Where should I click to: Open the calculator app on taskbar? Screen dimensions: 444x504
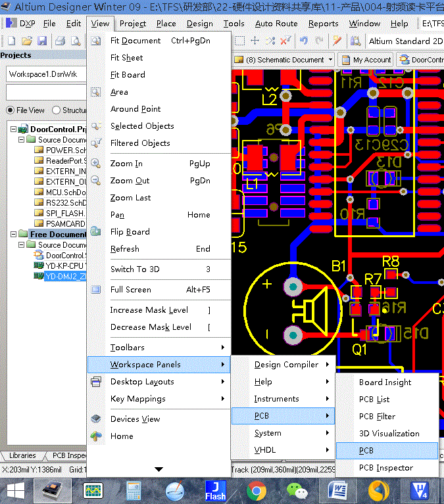pos(134,491)
